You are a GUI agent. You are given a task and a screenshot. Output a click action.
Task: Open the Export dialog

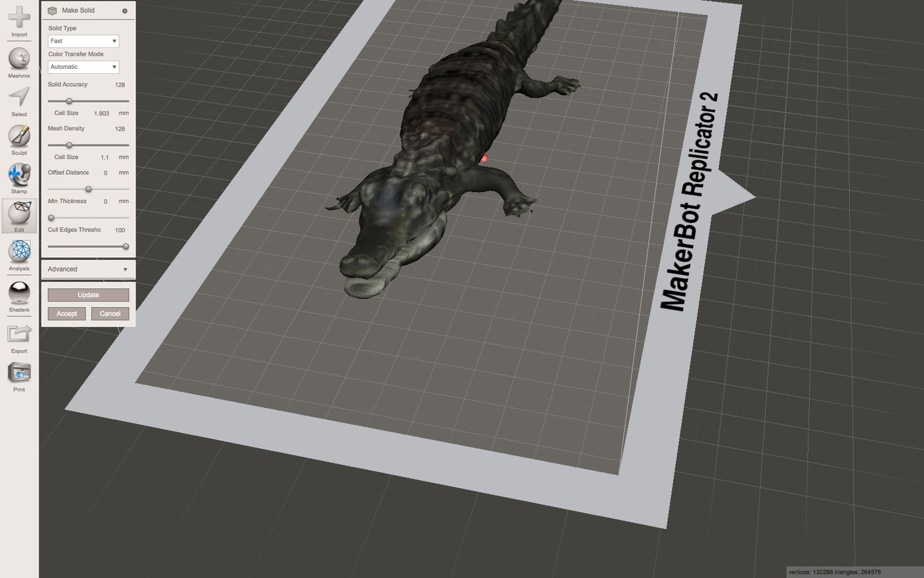tap(19, 338)
